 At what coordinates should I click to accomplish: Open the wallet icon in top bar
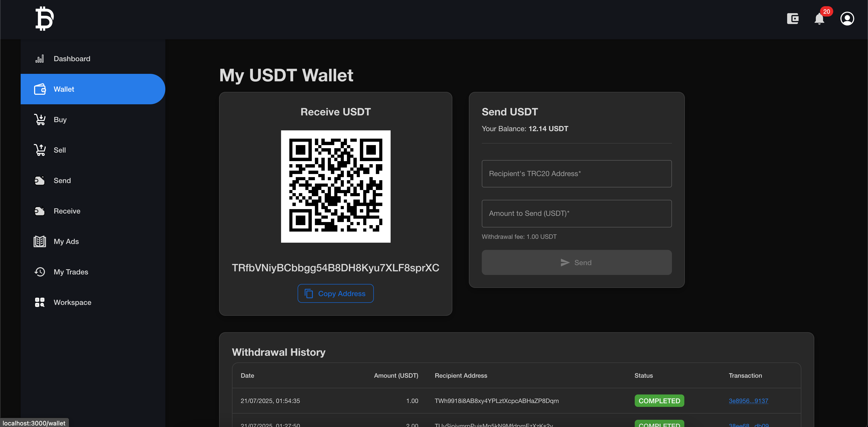[793, 19]
